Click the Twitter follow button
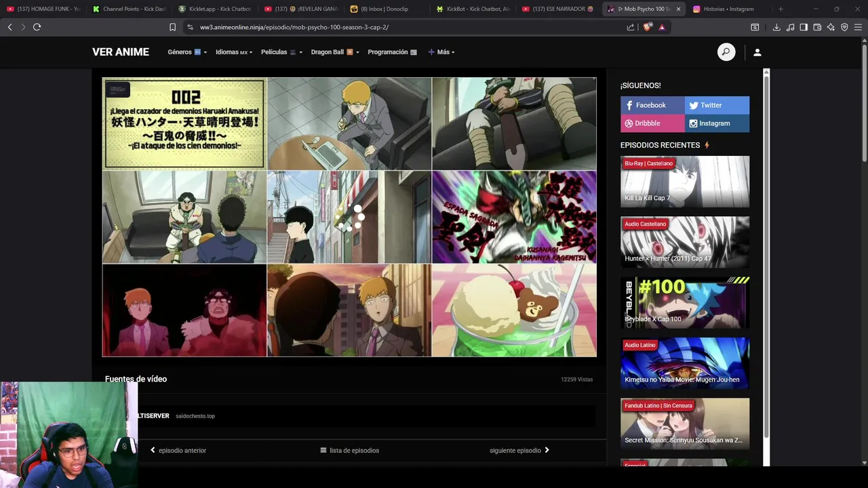Image resolution: width=868 pixels, height=488 pixels. [717, 105]
